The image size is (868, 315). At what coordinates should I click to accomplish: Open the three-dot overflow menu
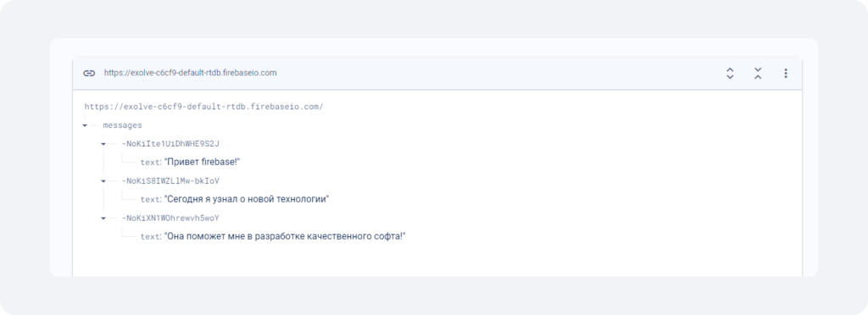785,73
